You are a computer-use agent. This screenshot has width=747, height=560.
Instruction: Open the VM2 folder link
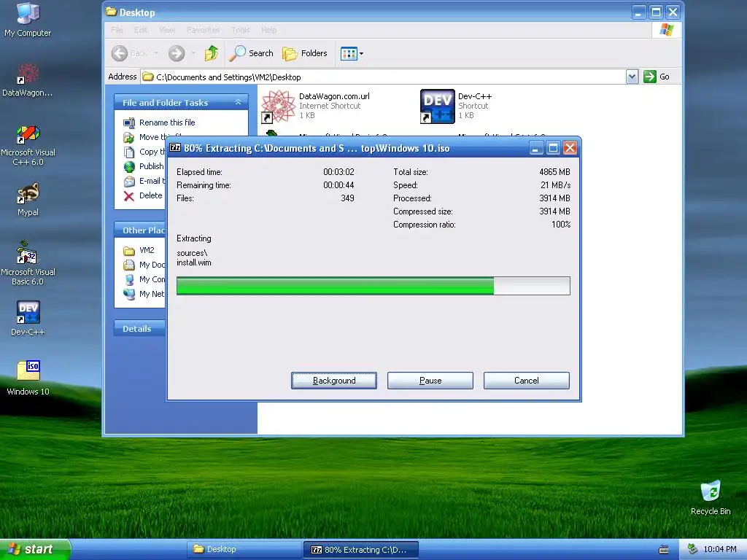pyautogui.click(x=147, y=250)
